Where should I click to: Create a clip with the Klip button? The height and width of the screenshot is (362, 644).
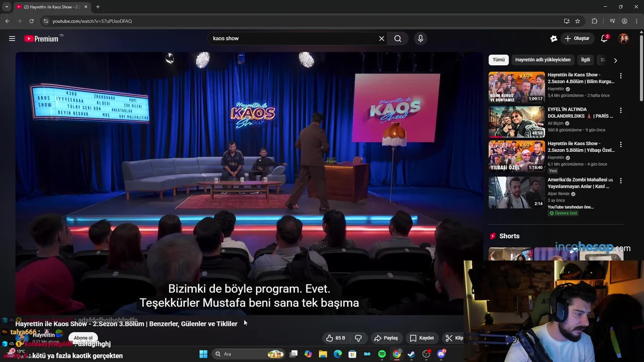(x=454, y=338)
